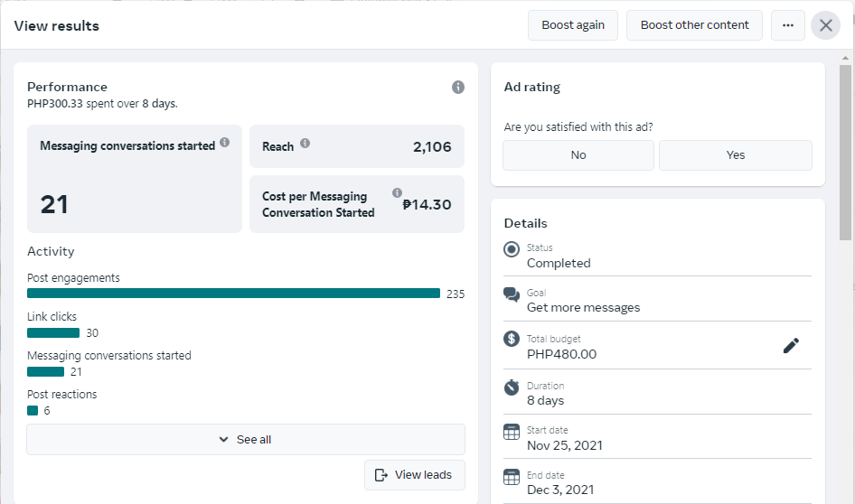The height and width of the screenshot is (504, 855).
Task: Click the End date calendar icon
Action: (x=512, y=476)
